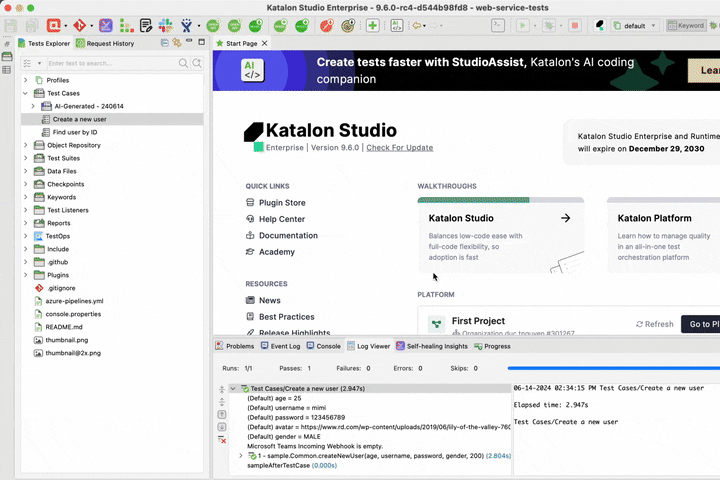Image resolution: width=720 pixels, height=480 pixels.
Task: Click the purple Katalon Recorder toolbar icon
Action: pos(106,25)
